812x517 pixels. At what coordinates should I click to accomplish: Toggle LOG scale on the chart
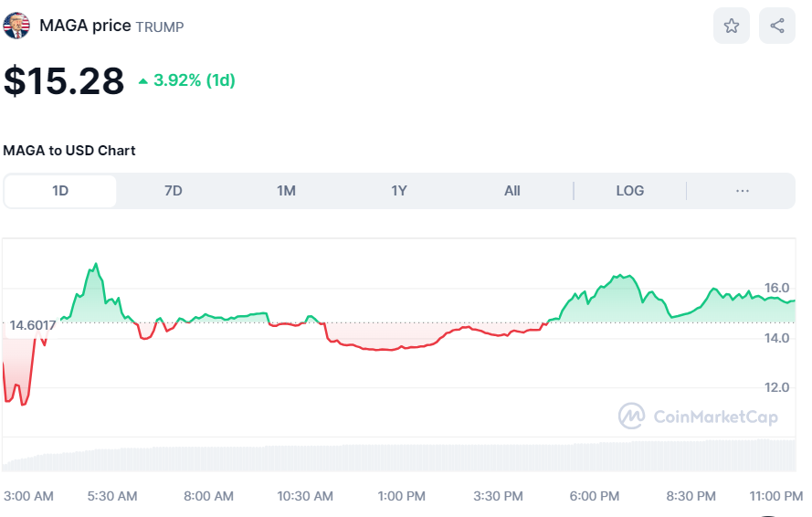coord(629,191)
